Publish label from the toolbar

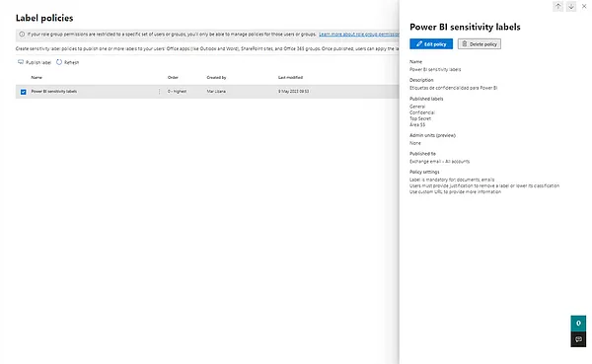pyautogui.click(x=34, y=62)
